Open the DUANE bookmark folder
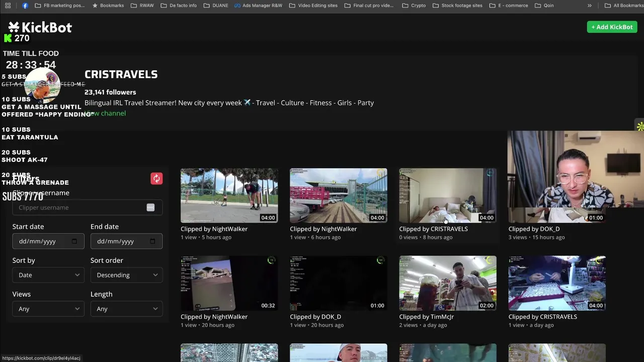This screenshot has width=644, height=362. click(216, 6)
